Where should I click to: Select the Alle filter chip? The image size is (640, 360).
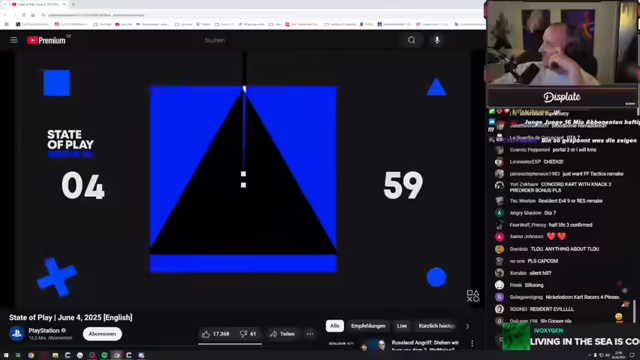tap(335, 326)
